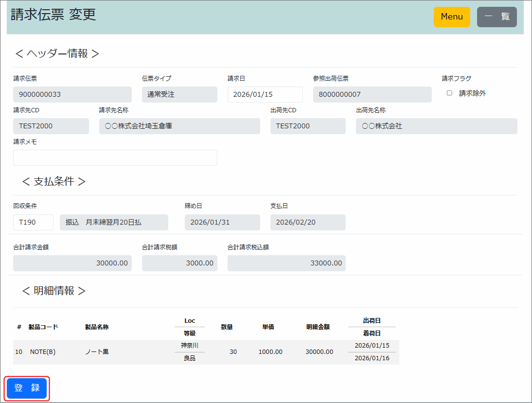Click the 製品名称 column header

tap(97, 327)
